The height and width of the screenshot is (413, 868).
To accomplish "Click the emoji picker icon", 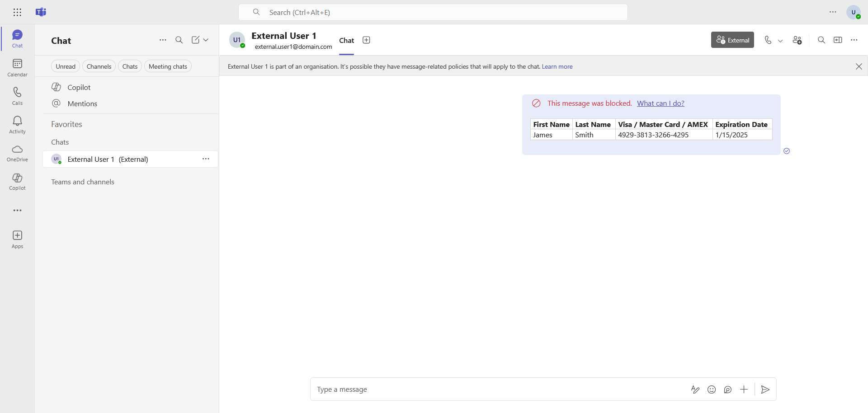I will (x=712, y=390).
